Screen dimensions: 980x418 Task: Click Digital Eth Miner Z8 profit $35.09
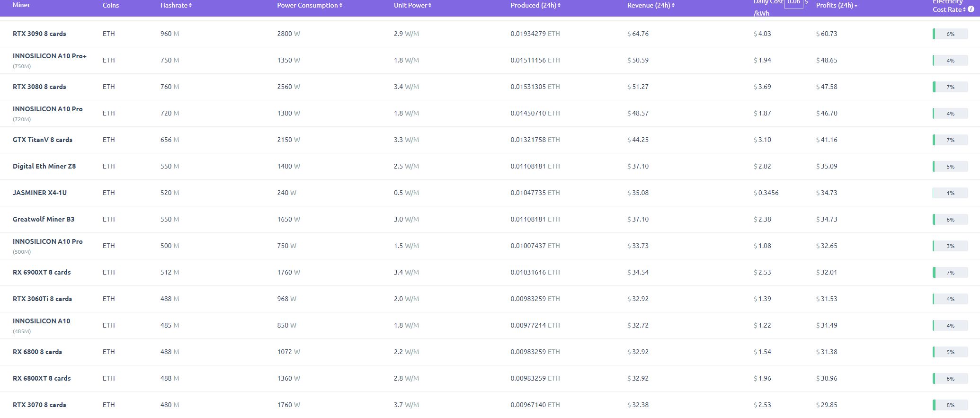[827, 166]
